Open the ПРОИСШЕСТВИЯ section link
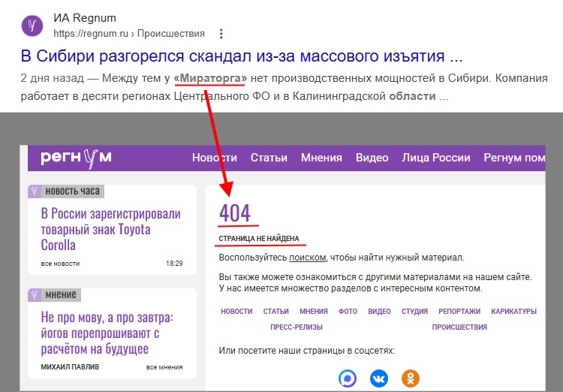Screen dimensions: 563x392 click(x=459, y=327)
